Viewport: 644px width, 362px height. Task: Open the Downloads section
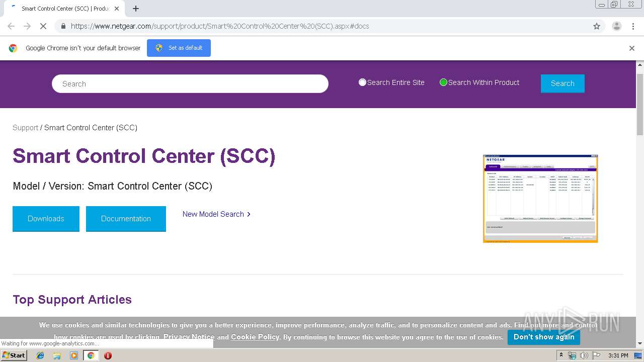(x=46, y=219)
